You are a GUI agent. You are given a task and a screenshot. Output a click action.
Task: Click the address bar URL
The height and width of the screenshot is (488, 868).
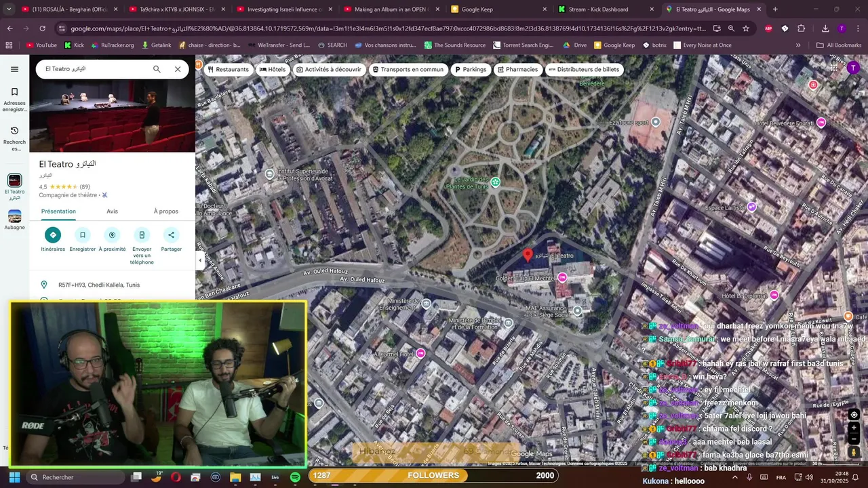(388, 28)
